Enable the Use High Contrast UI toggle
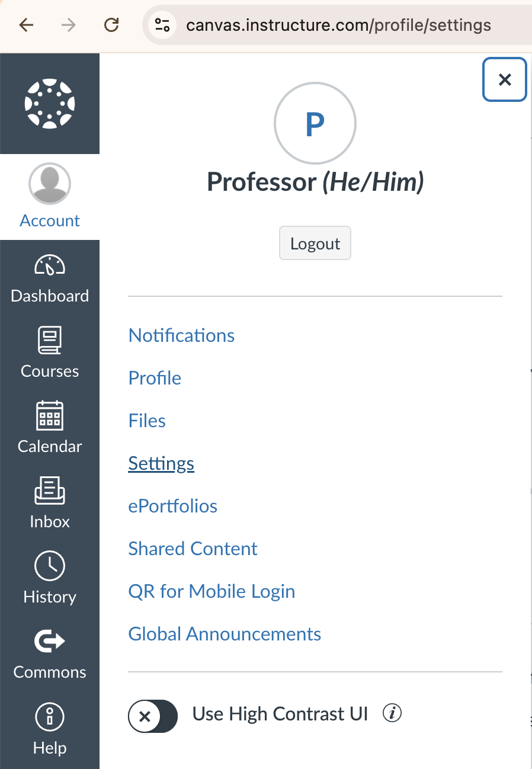532x769 pixels. click(153, 716)
